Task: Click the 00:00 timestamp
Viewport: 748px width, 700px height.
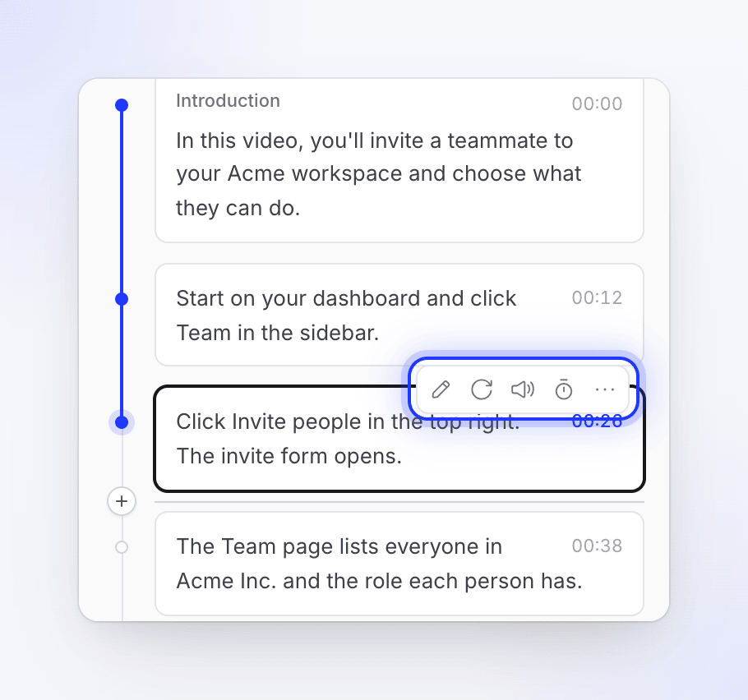Action: click(597, 104)
